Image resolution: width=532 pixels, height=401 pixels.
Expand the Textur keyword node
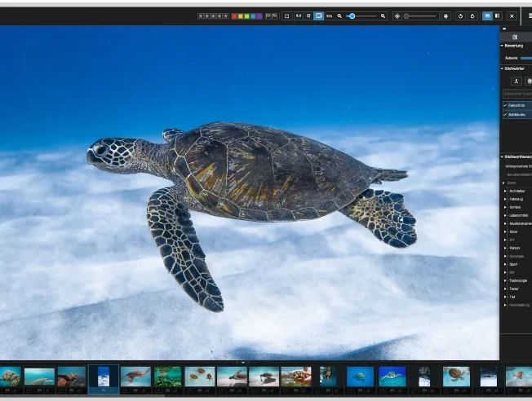pyautogui.click(x=505, y=289)
